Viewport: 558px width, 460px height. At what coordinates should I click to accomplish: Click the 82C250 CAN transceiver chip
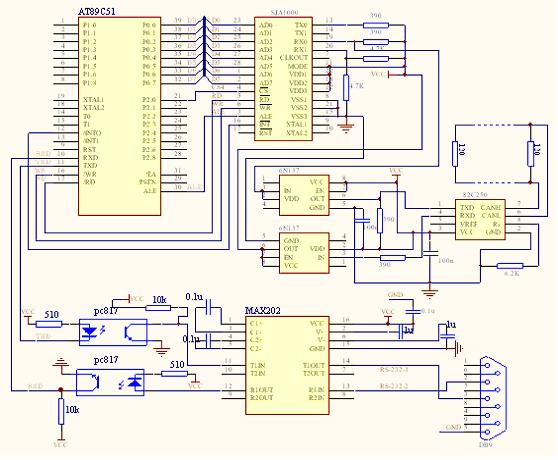coord(480,219)
